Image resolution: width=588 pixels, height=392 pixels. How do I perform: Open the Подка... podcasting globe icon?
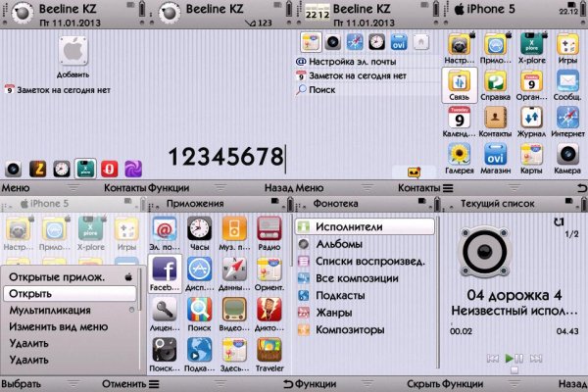(x=200, y=350)
